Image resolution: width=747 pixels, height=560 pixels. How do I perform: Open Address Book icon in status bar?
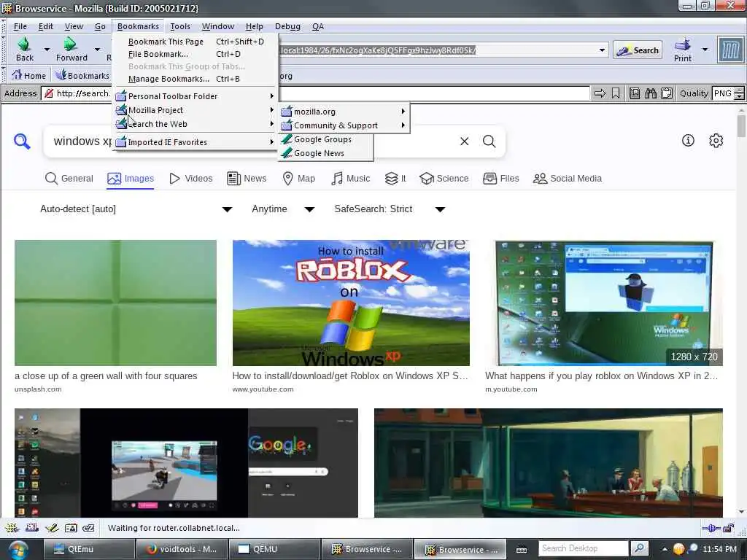(71, 528)
